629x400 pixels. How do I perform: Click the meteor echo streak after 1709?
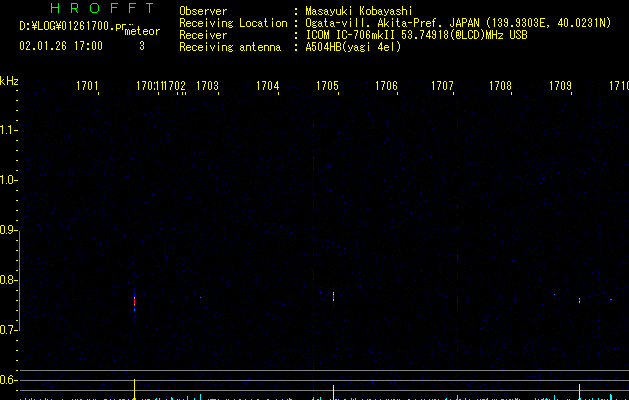coord(579,301)
